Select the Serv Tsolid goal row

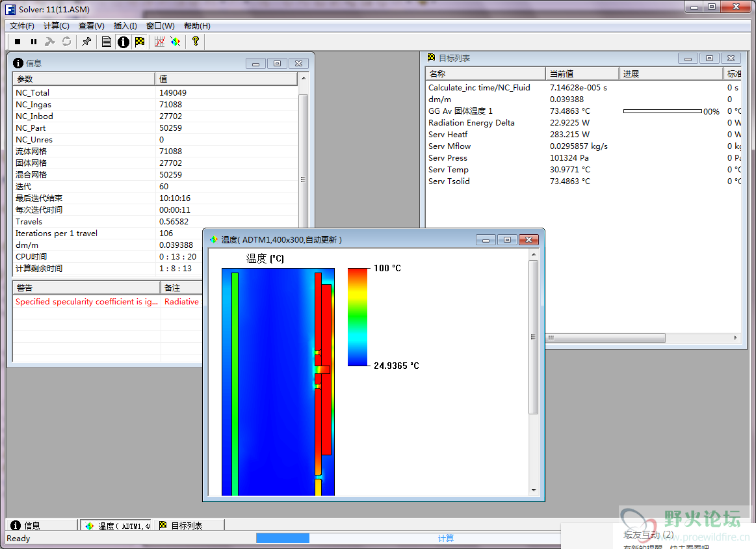[x=583, y=181]
